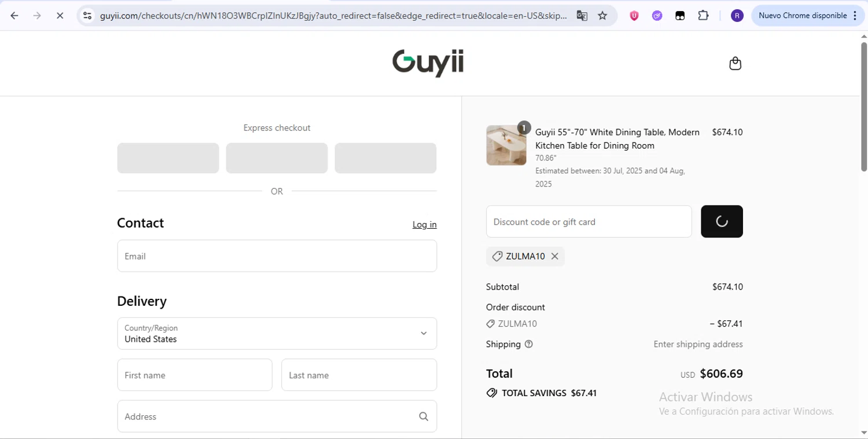The width and height of the screenshot is (868, 439).
Task: Click the Guyii logo
Action: pyautogui.click(x=428, y=63)
